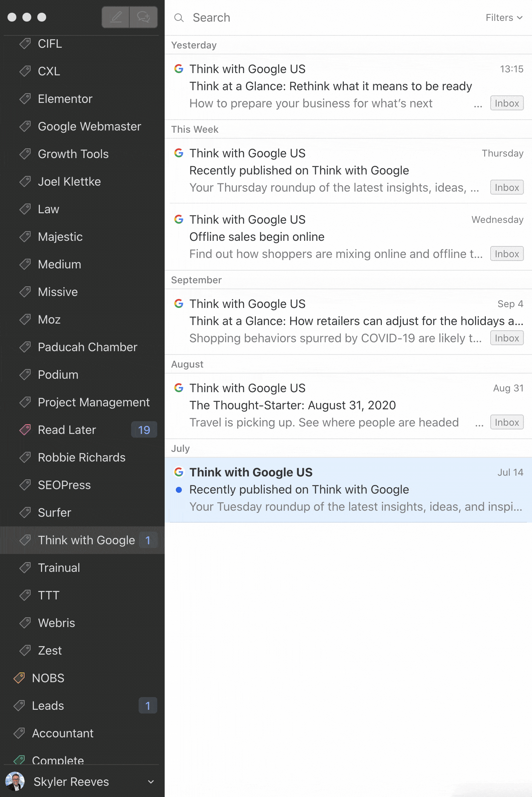
Task: Click blue unread dot on Jul 14 email
Action: (179, 490)
